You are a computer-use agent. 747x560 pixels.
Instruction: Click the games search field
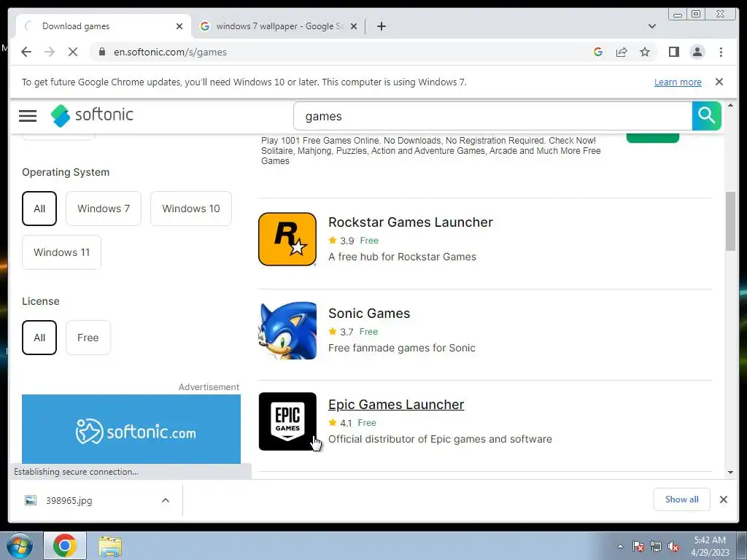click(492, 116)
